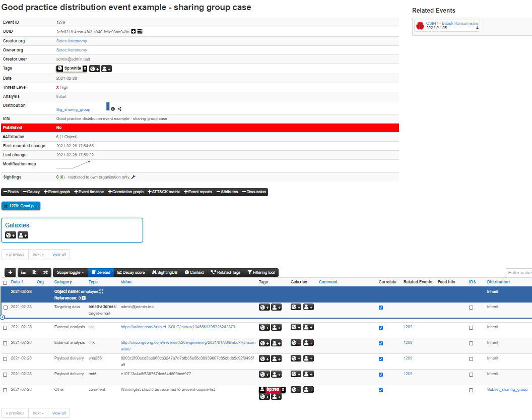Click the Enter value search field
This screenshot has height=420, width=532.
pyautogui.click(x=519, y=273)
